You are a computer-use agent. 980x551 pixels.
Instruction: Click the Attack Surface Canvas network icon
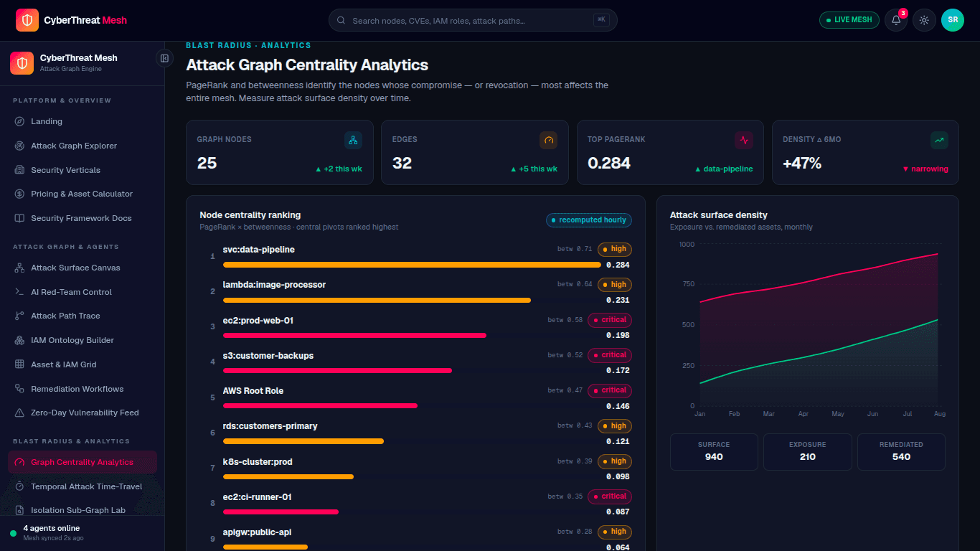pyautogui.click(x=19, y=268)
